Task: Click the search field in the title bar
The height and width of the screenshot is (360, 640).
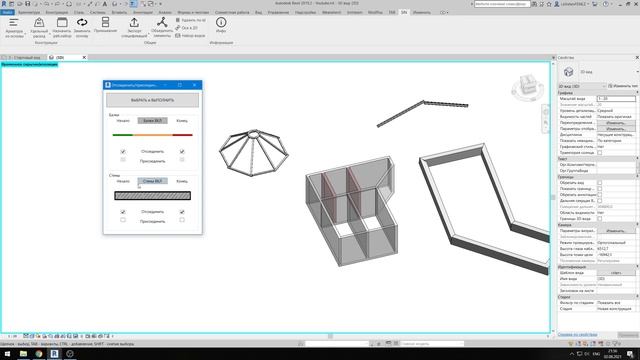Action: pyautogui.click(x=502, y=4)
